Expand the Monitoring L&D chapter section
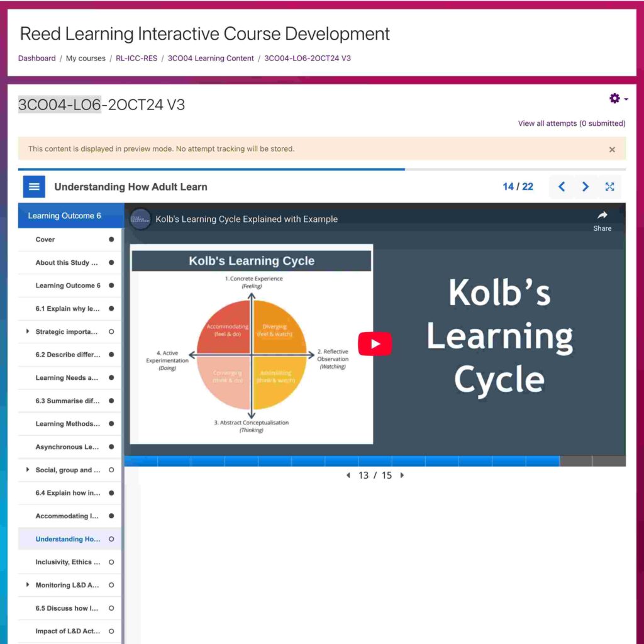The width and height of the screenshot is (644, 644). click(x=28, y=585)
